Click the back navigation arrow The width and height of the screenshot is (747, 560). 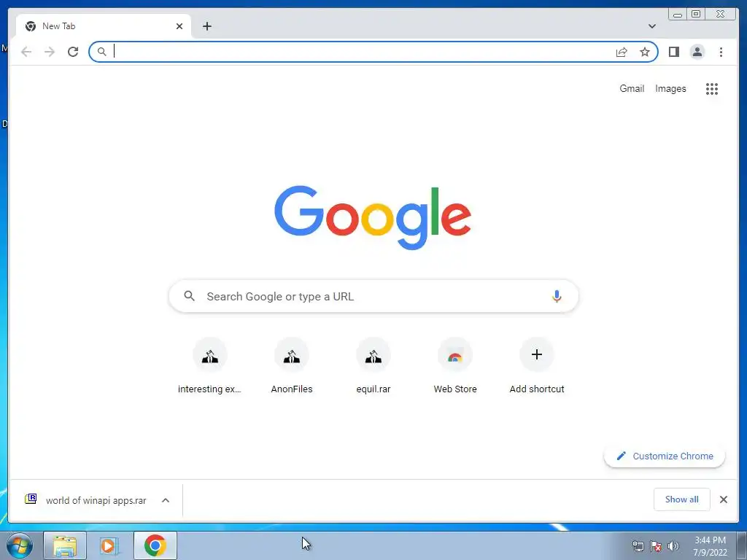pyautogui.click(x=26, y=52)
